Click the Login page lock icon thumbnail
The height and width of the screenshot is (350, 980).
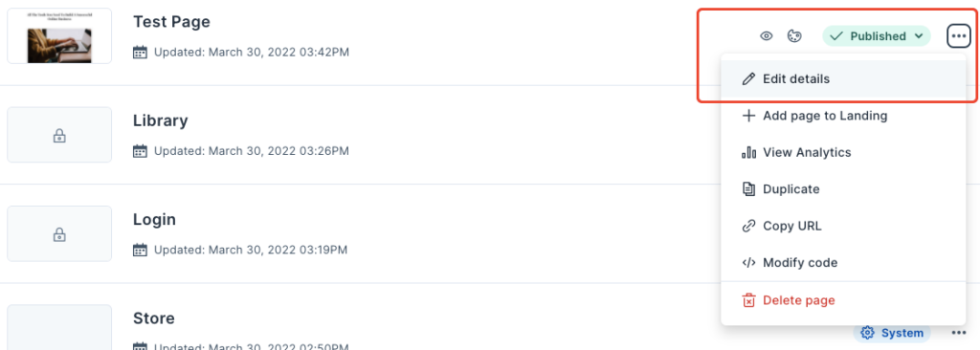[59, 233]
